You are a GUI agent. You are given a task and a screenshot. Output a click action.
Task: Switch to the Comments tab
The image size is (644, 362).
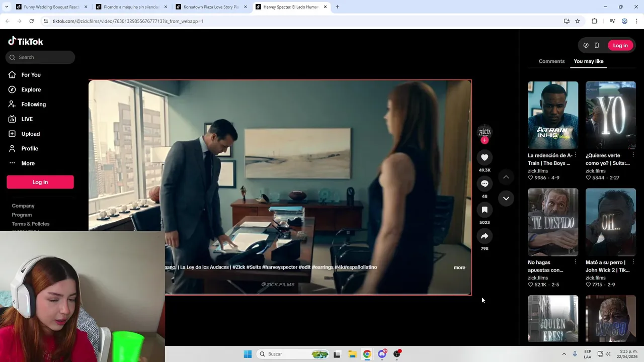point(551,61)
